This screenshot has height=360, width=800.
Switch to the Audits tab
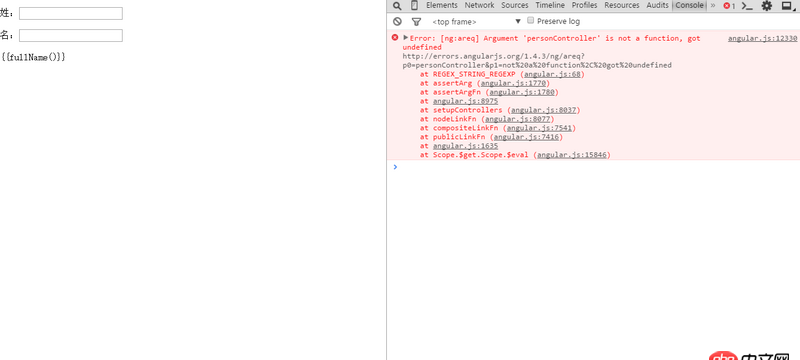[658, 5]
